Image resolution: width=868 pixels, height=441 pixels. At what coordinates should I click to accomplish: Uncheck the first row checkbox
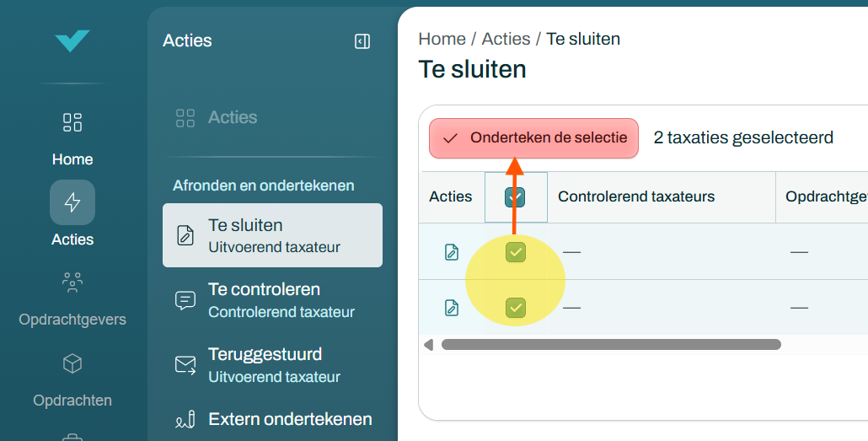click(516, 252)
